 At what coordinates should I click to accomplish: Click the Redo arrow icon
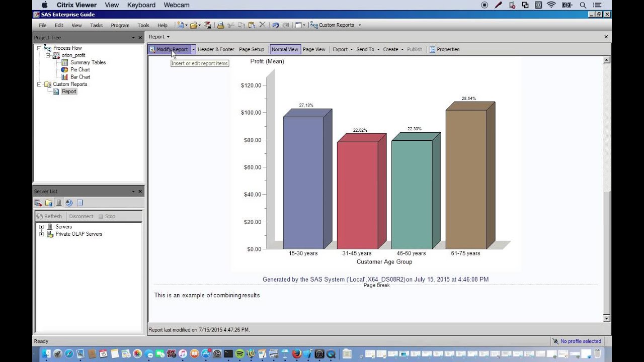click(286, 25)
